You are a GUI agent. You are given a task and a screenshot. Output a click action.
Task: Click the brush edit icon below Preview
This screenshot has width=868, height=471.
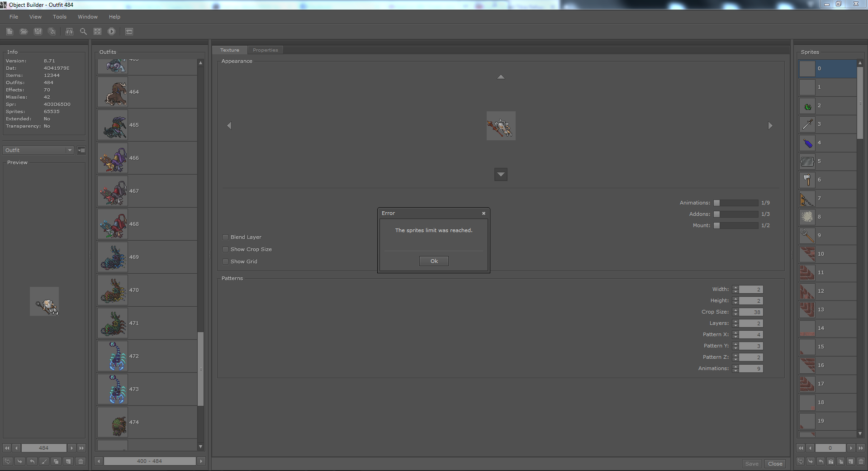(44, 461)
